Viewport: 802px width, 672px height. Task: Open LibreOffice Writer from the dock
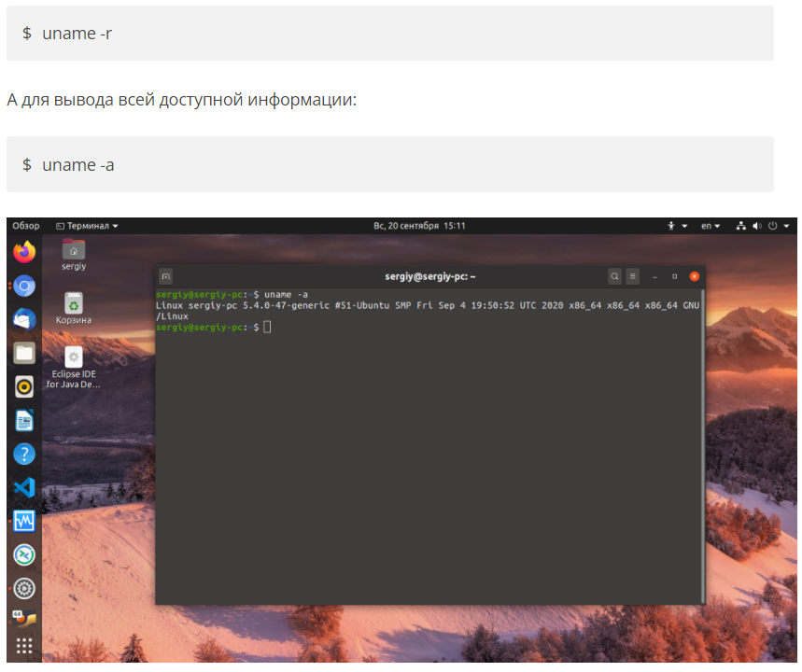tap(24, 420)
